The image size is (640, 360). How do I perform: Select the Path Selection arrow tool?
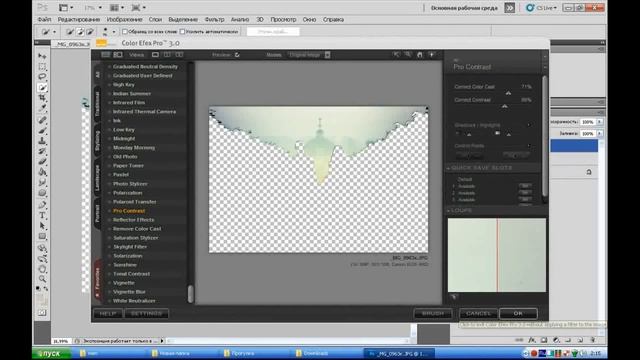(42, 226)
